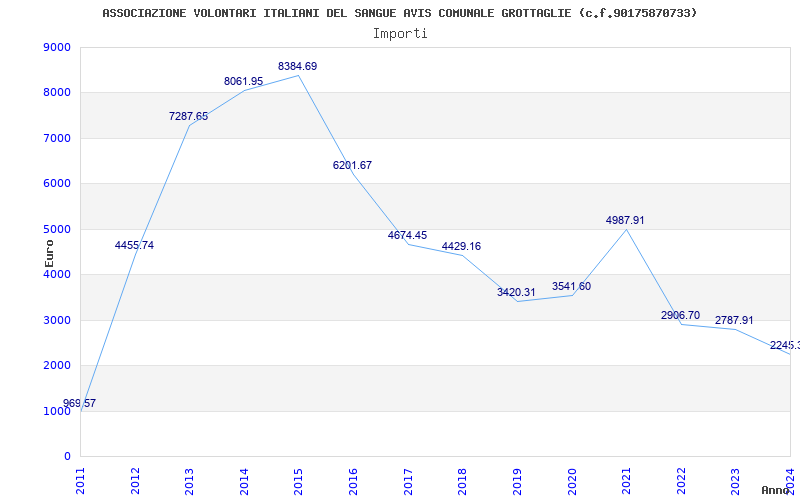800x500 pixels.
Task: Select the data label 4987.91
Action: click(x=625, y=220)
